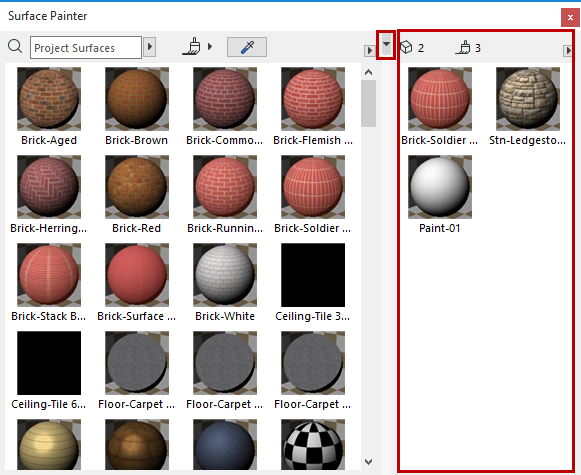Click the Brick-Brown label text
581x475 pixels.
coord(137,140)
